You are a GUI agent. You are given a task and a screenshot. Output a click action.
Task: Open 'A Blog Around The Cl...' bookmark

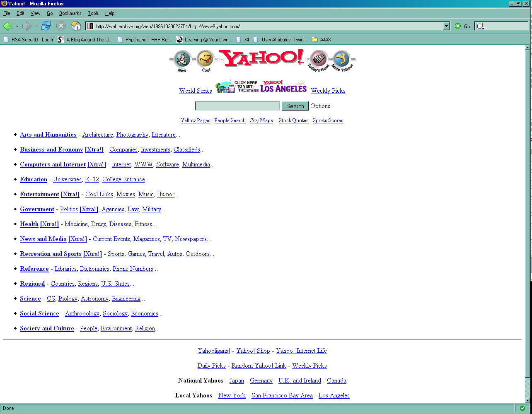point(85,40)
